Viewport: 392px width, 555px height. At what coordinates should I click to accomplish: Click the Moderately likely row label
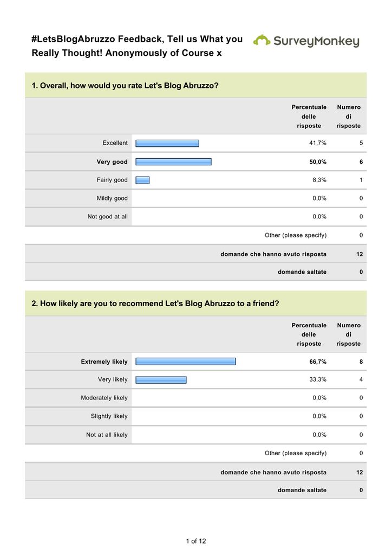[x=104, y=398]
